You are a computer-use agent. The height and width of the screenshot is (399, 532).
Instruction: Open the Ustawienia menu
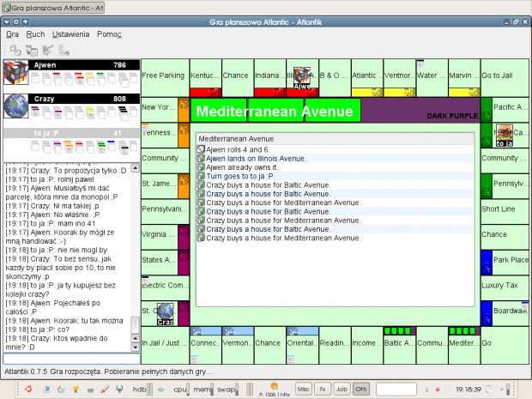coord(70,34)
